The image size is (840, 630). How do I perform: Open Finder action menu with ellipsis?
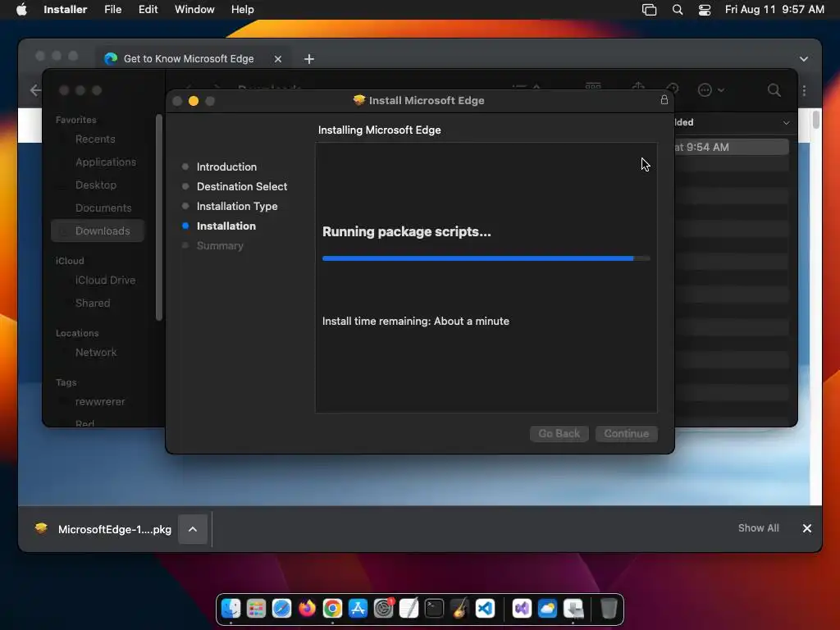click(711, 90)
